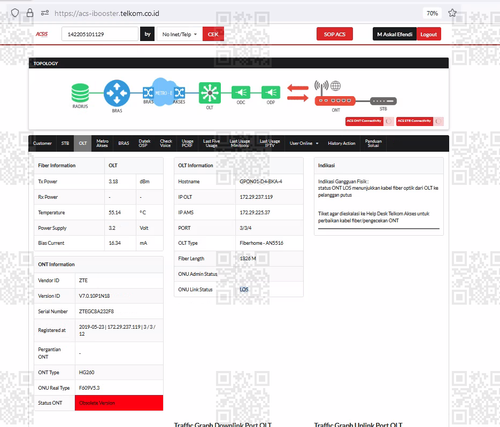Click the ACS logo in header
Viewport: 500px width, 427px height.
(x=42, y=34)
